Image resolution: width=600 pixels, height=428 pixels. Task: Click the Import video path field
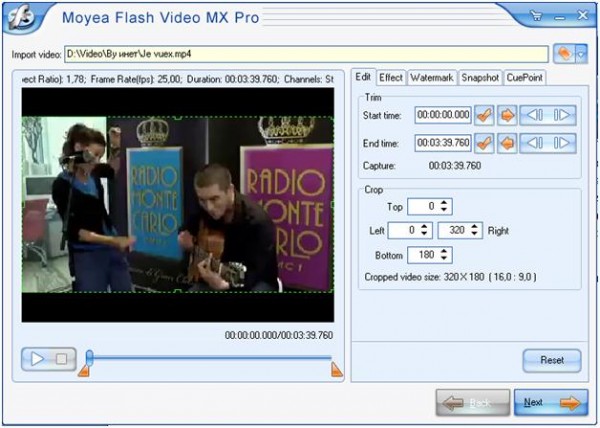306,54
